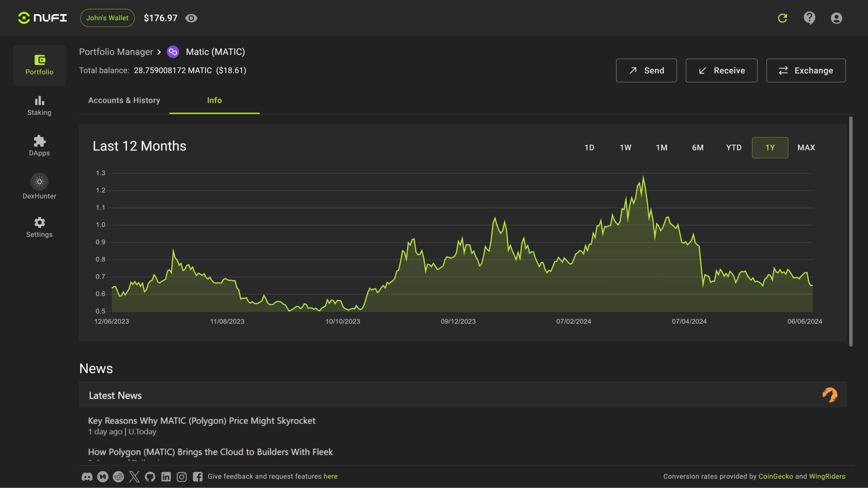Image resolution: width=868 pixels, height=488 pixels.
Task: Open the CoinGecko link
Action: [x=775, y=477]
